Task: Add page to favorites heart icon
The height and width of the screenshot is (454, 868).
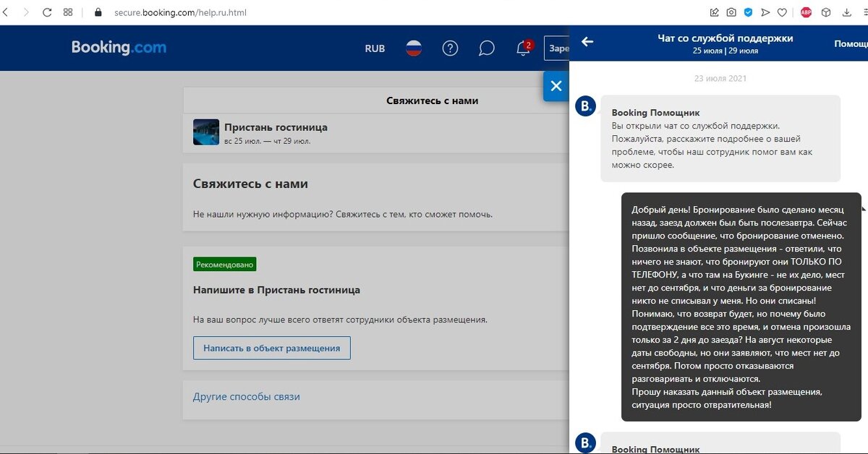Action: [x=783, y=12]
